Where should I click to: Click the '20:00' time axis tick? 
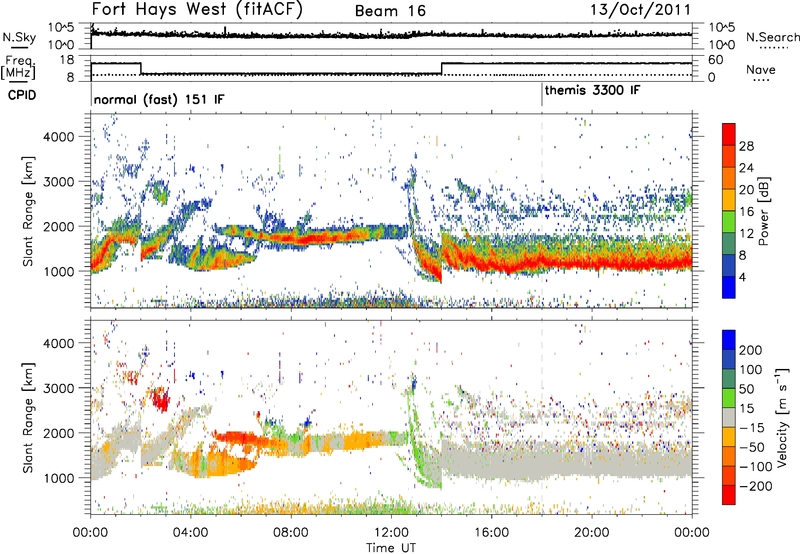tap(591, 533)
